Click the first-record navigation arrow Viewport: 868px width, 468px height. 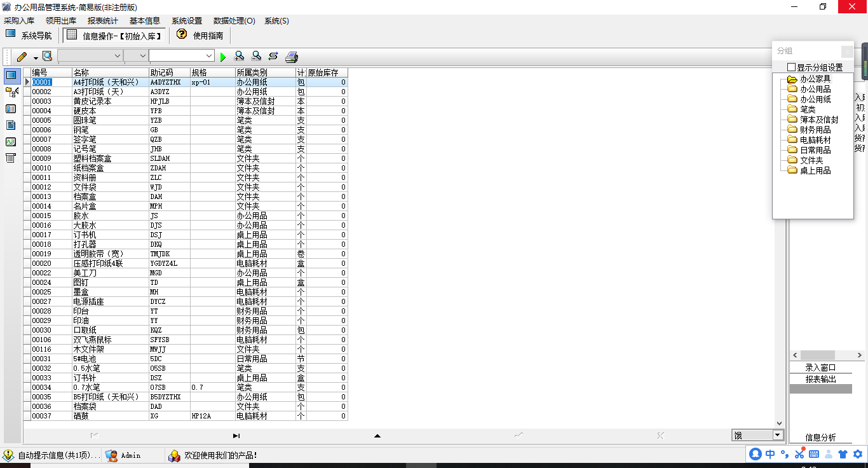coord(94,436)
